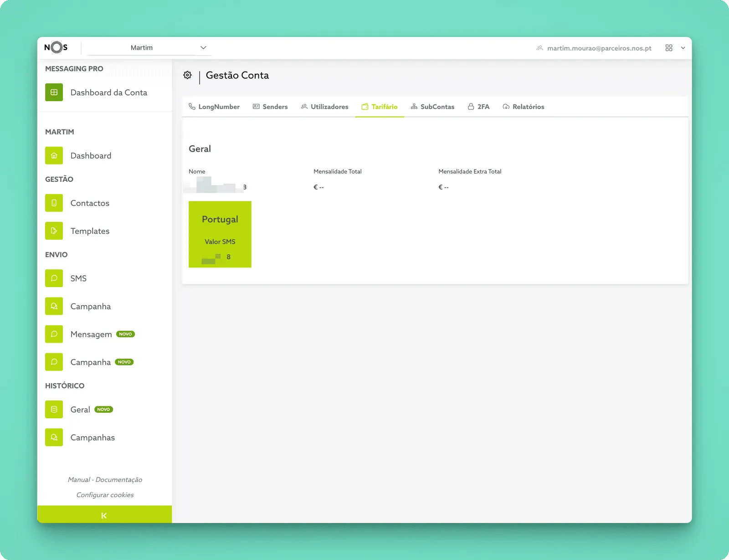Screen dimensions: 729x560
Task: Switch to the Utilizadores tab
Action: [x=324, y=107]
